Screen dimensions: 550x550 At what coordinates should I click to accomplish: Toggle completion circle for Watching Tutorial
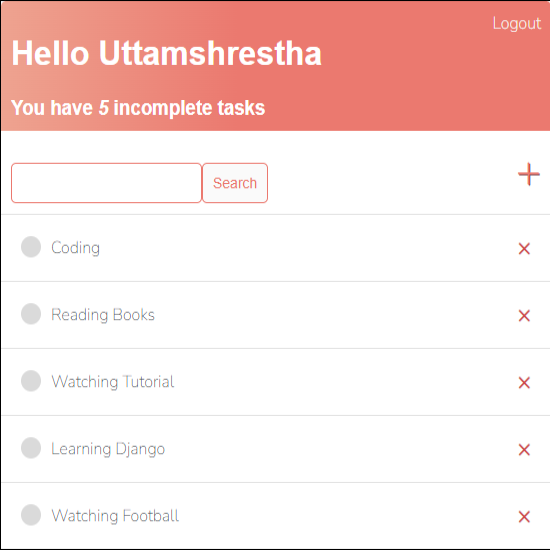click(31, 381)
